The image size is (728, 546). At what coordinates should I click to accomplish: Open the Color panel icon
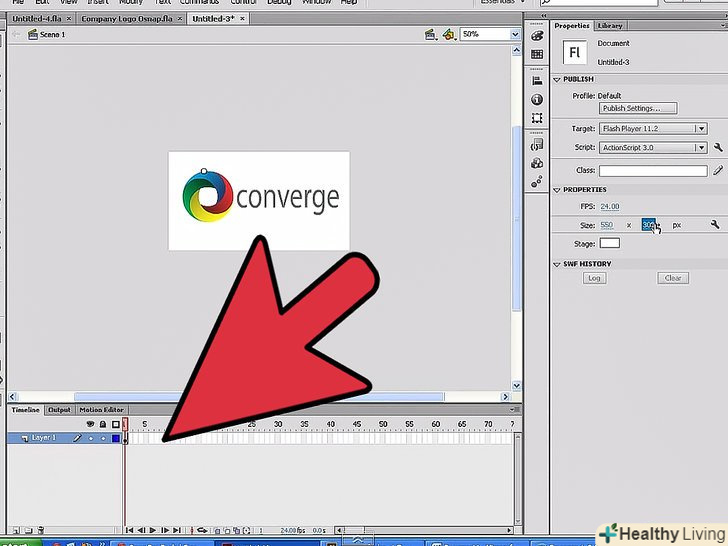click(x=537, y=36)
